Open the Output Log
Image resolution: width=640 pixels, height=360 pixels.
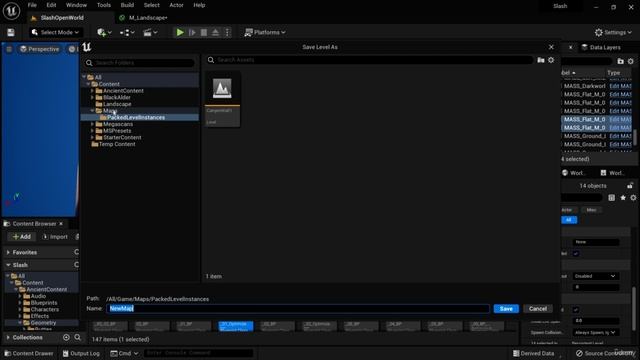(x=81, y=353)
